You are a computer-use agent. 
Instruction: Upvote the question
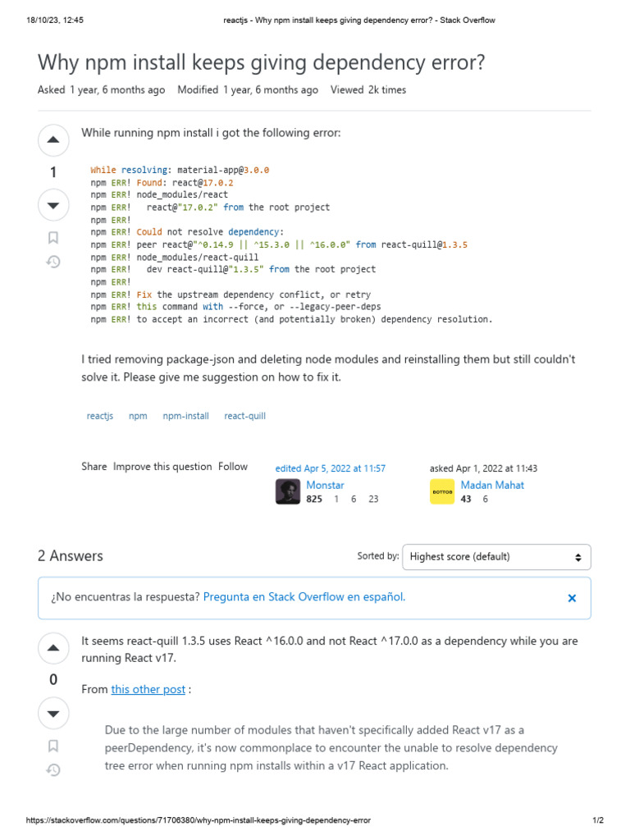click(x=53, y=140)
